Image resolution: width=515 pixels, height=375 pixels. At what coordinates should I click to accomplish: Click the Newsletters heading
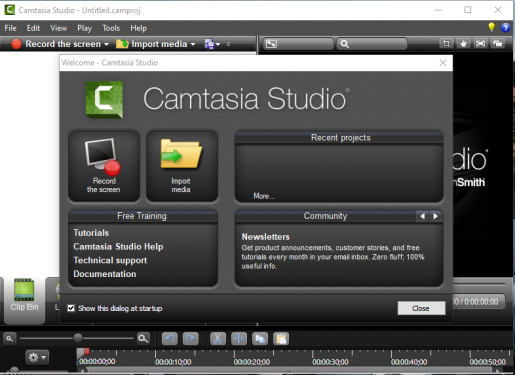[265, 237]
